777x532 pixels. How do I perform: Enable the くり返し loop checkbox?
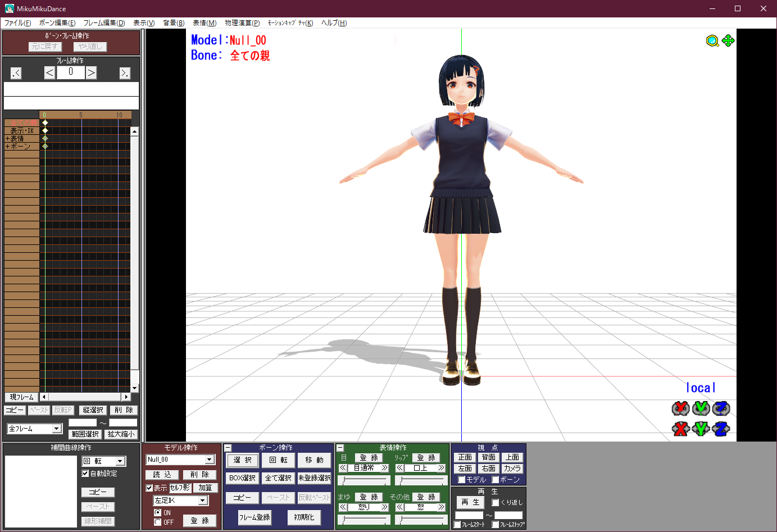point(495,503)
